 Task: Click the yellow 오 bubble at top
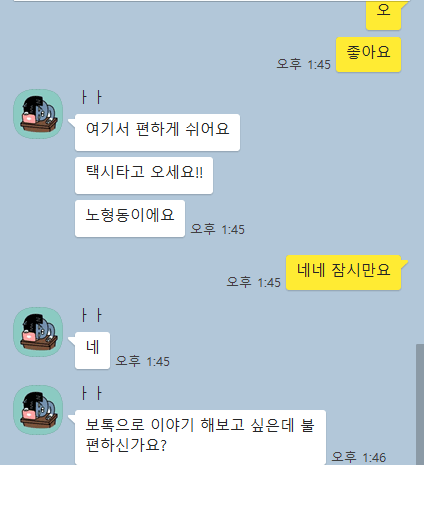click(383, 15)
